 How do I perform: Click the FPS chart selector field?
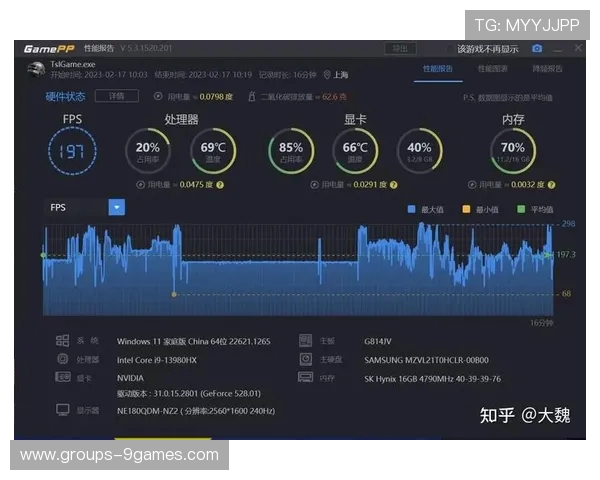[x=85, y=207]
